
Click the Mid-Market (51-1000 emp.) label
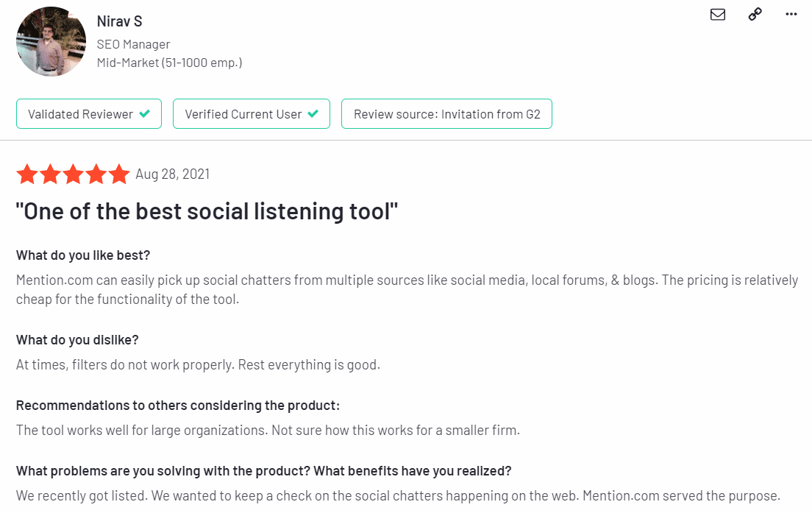(x=169, y=63)
